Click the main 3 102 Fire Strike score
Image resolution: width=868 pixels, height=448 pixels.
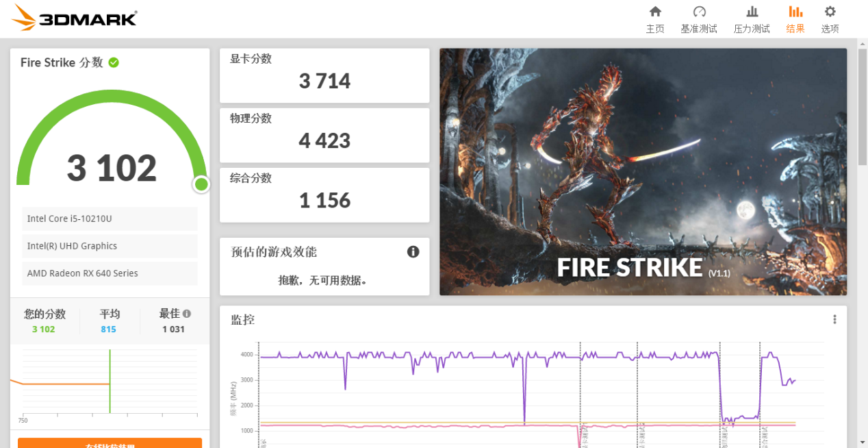pos(112,168)
